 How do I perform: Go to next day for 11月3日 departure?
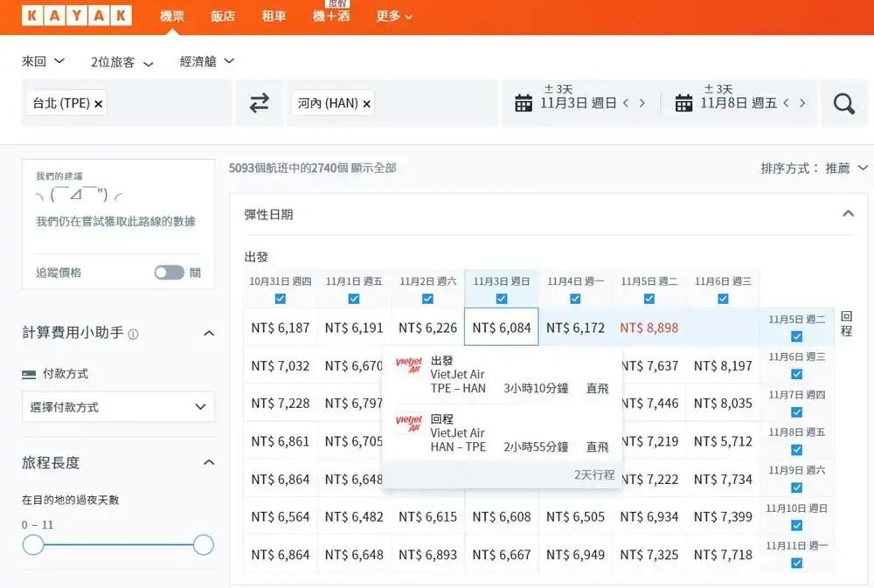click(x=642, y=103)
